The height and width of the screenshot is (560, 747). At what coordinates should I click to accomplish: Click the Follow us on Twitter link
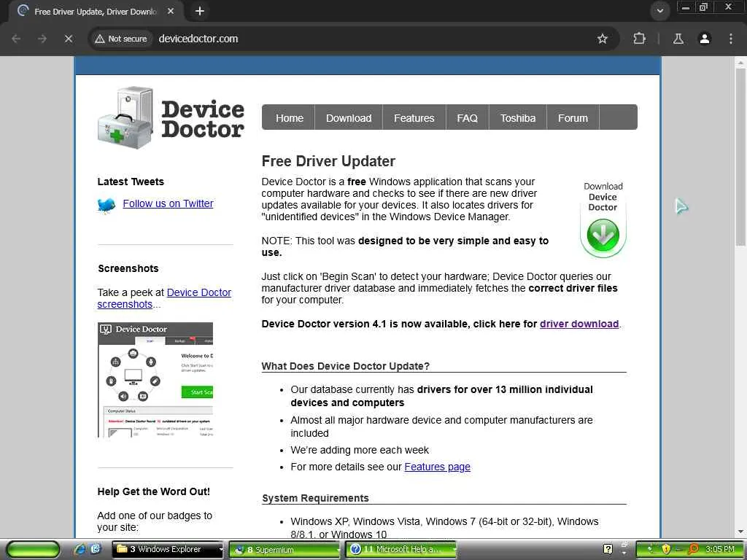(x=169, y=204)
